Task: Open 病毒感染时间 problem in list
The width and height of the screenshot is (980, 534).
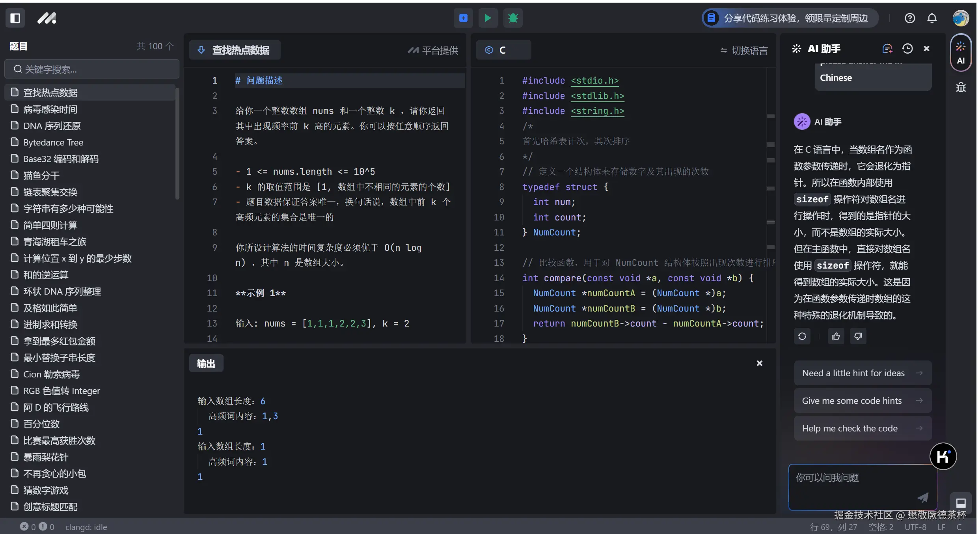Action: tap(50, 109)
